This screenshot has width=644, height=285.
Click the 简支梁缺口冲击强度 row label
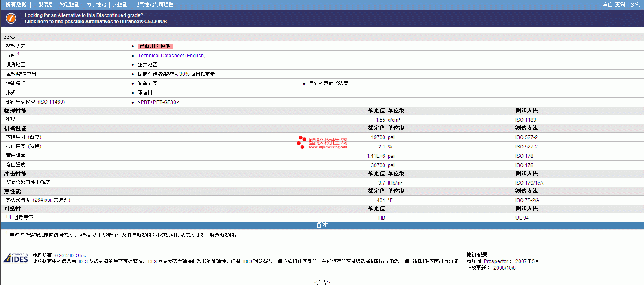(28, 182)
